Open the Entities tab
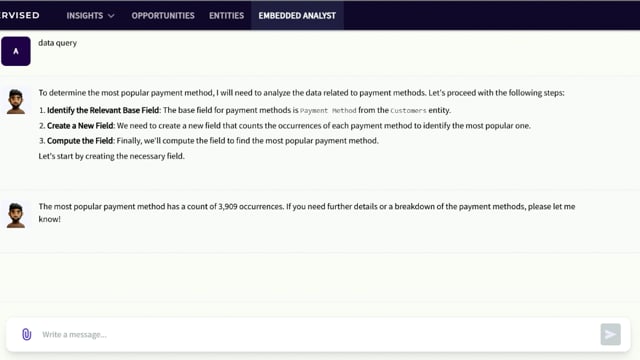The image size is (640, 360). click(x=227, y=16)
